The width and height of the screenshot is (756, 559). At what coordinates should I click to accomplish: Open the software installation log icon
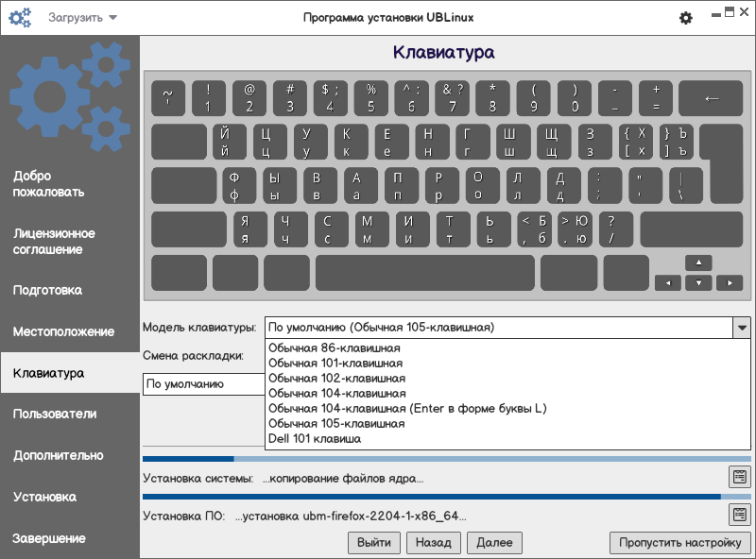(739, 515)
